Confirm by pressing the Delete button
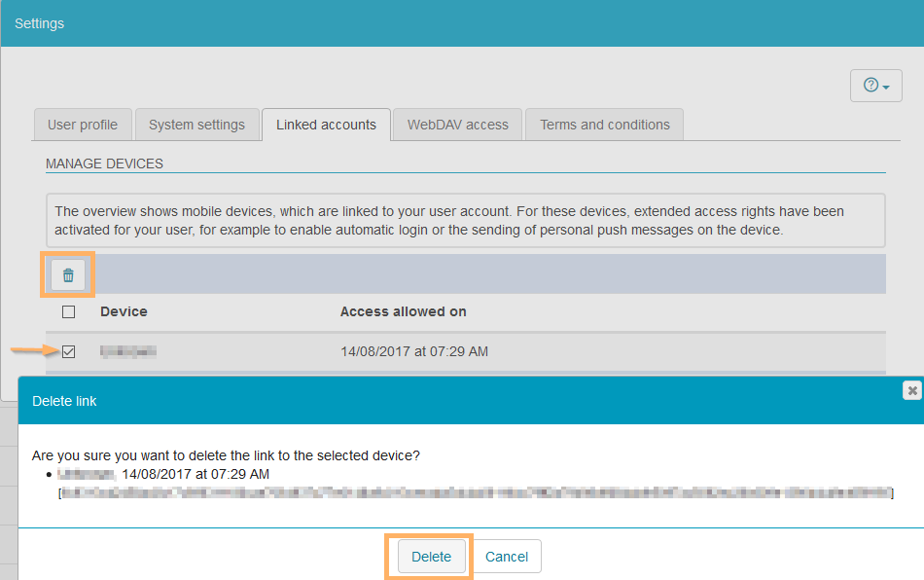The width and height of the screenshot is (924, 580). click(431, 557)
